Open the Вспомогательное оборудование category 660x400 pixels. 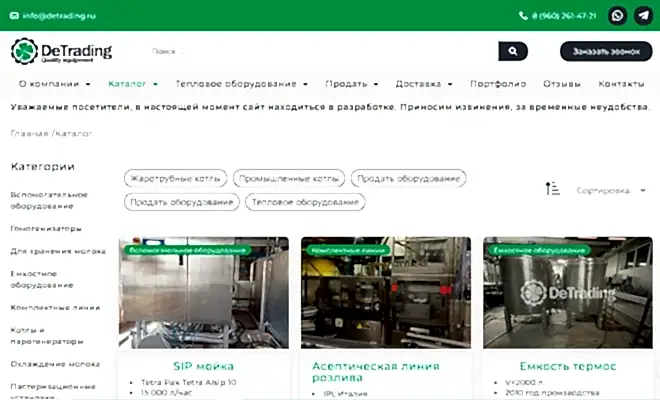point(49,200)
